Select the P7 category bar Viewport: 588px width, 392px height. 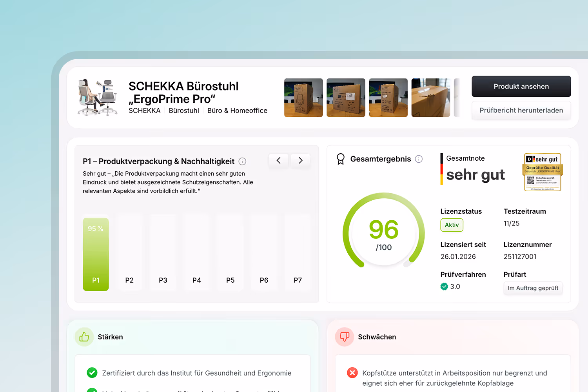pyautogui.click(x=298, y=252)
